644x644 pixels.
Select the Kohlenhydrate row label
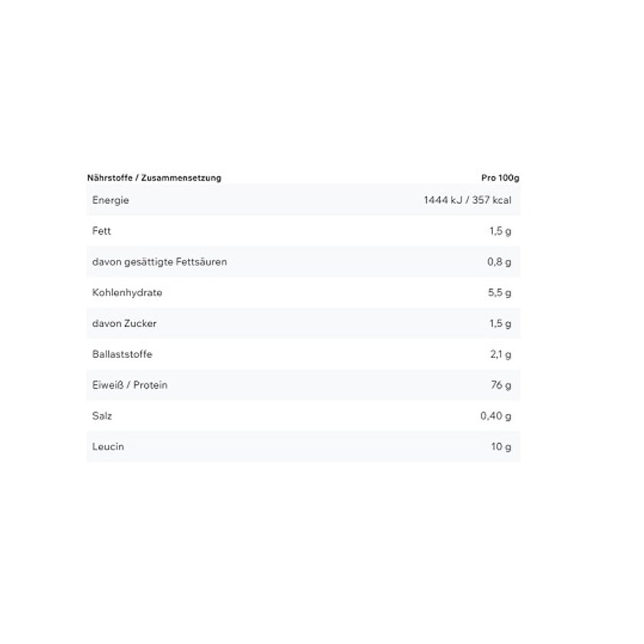127,293
